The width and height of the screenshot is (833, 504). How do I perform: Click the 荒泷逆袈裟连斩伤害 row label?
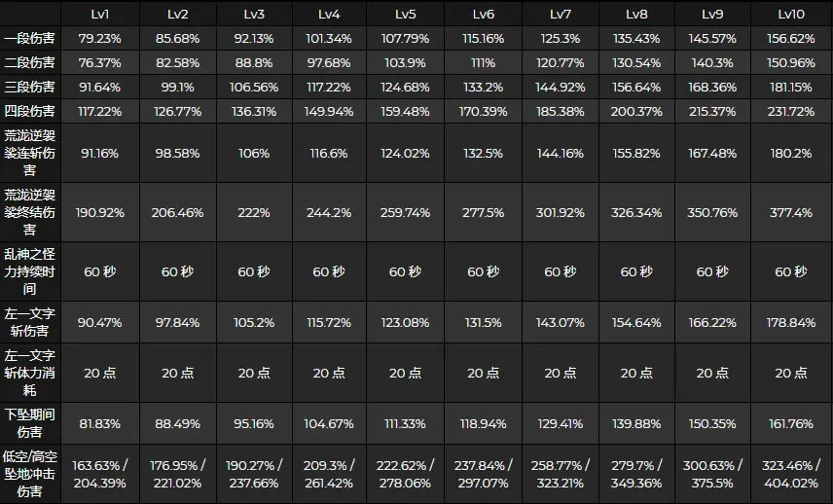coord(29,155)
